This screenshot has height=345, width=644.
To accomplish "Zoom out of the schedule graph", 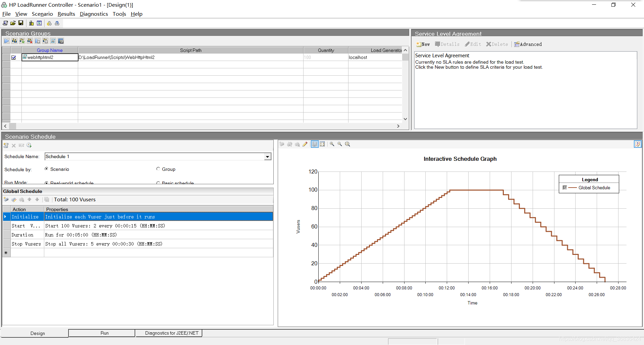I will tap(340, 144).
